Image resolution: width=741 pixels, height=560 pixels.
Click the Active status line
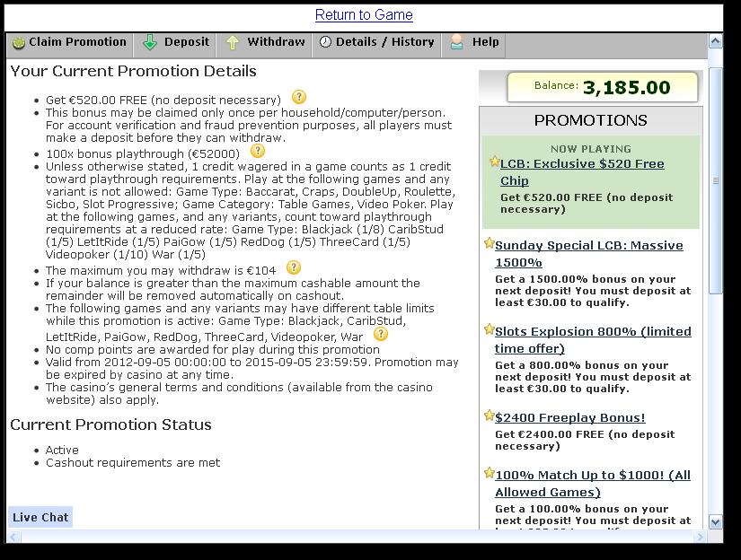click(62, 450)
